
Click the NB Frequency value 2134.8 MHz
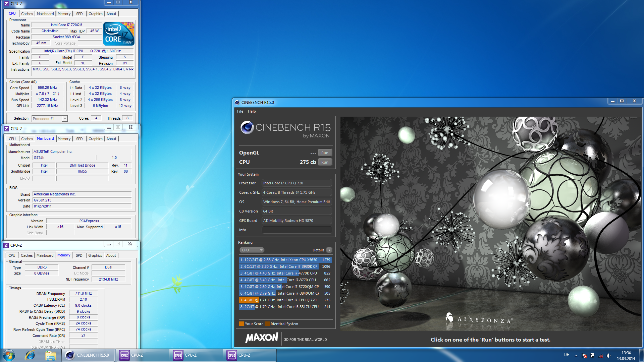coord(108,280)
